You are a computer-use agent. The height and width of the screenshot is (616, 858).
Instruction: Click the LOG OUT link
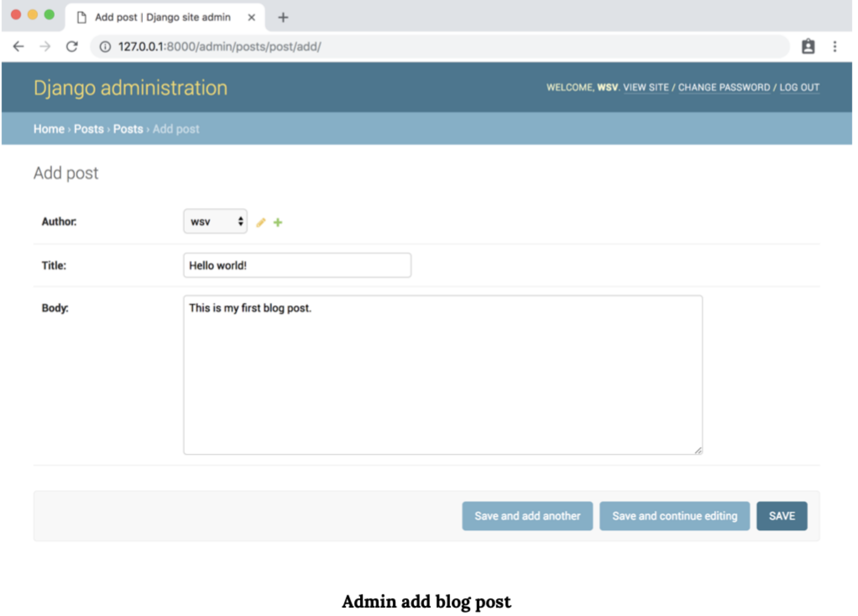(799, 88)
